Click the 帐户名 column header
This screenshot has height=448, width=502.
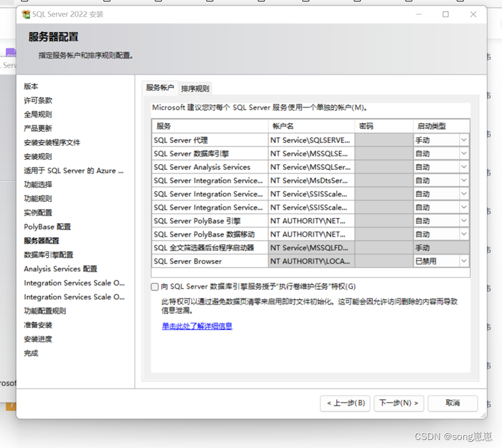pos(311,126)
